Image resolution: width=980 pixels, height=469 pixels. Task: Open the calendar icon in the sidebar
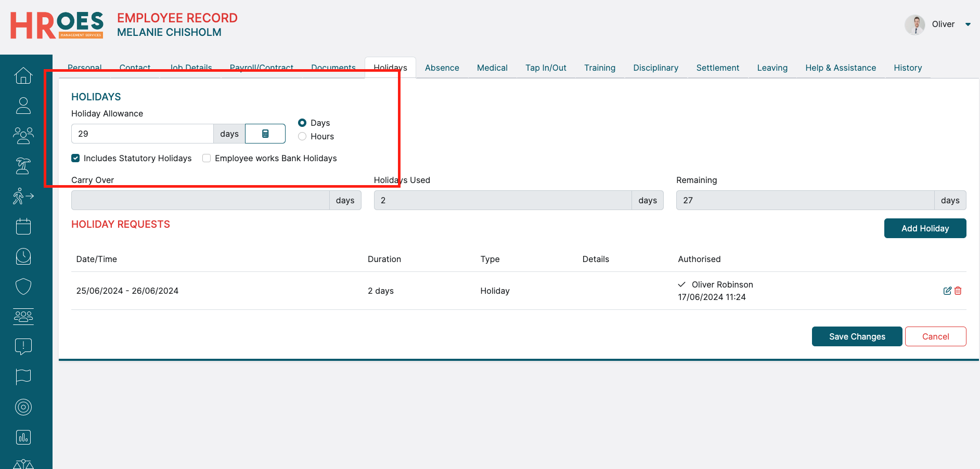pos(23,226)
